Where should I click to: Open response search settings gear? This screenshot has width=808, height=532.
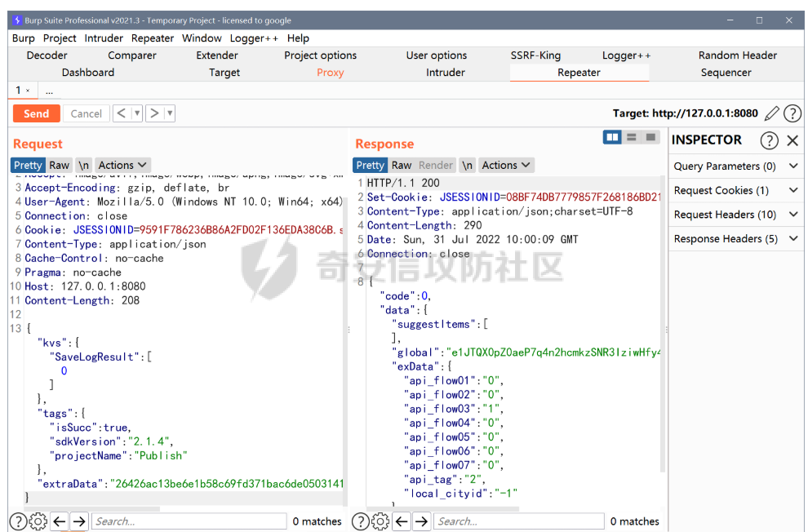coord(380,521)
